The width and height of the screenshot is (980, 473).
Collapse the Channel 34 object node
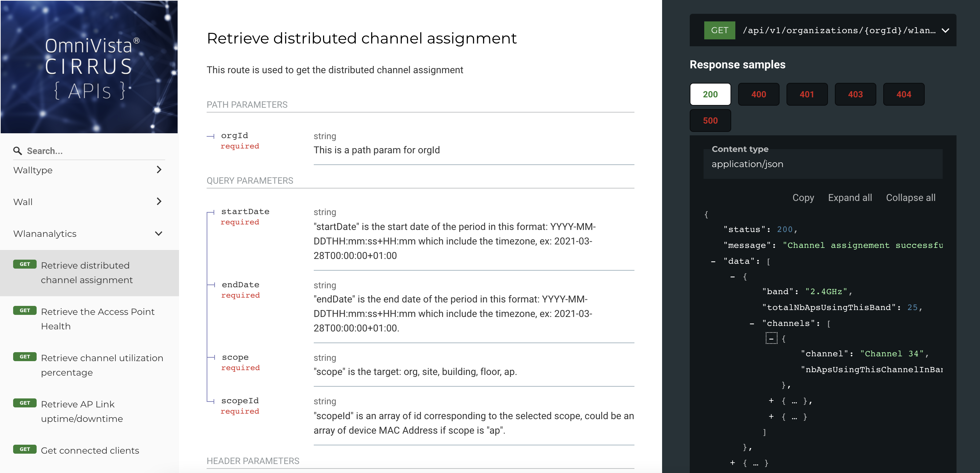771,339
